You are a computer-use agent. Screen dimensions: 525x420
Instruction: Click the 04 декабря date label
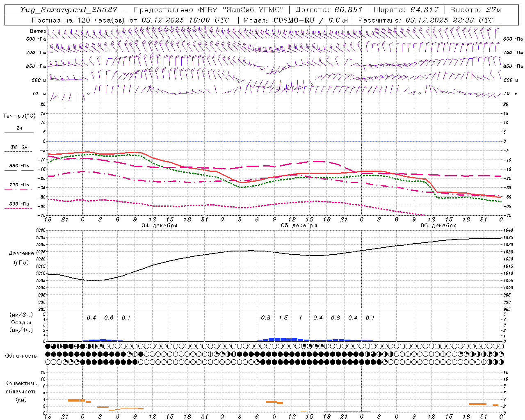159,226
